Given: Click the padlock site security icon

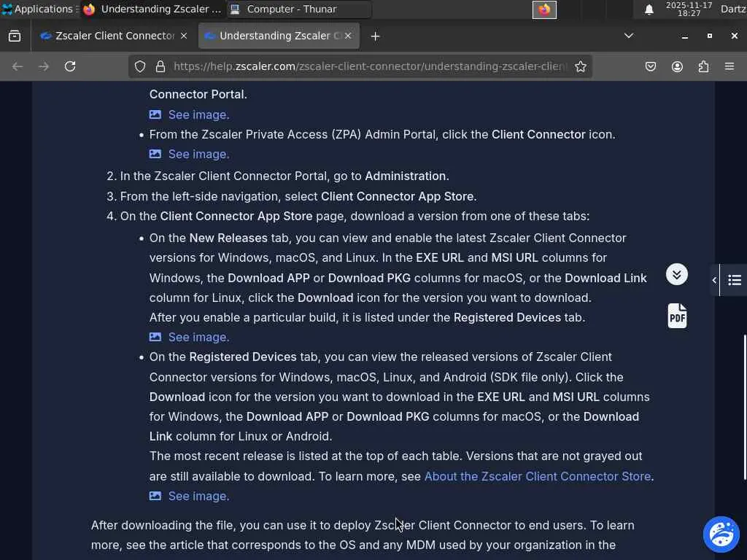Looking at the screenshot, I should pos(160,66).
